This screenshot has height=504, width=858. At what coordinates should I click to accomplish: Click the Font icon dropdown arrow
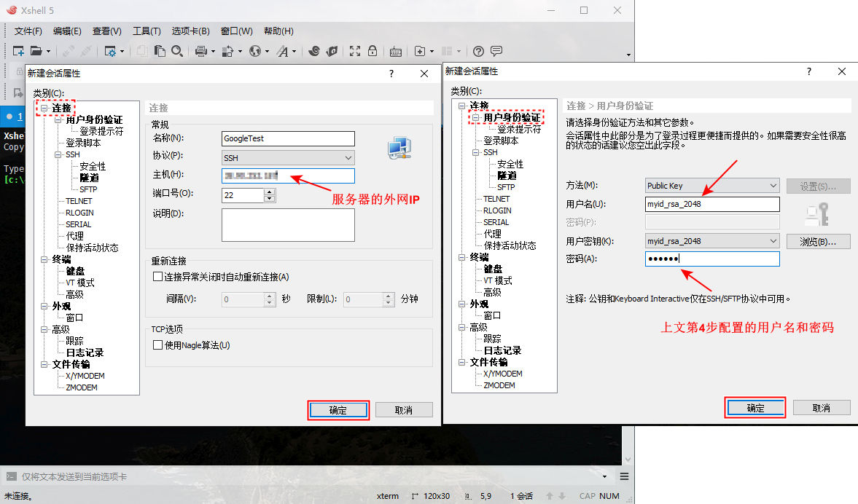coord(294,52)
